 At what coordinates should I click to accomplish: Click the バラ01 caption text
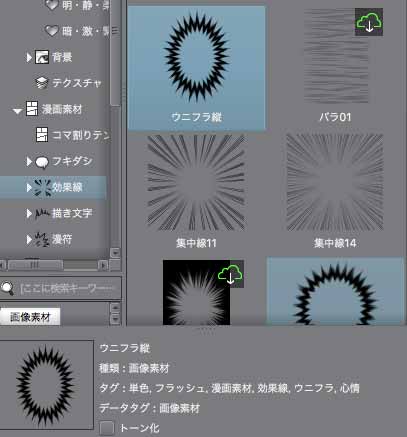pyautogui.click(x=335, y=117)
